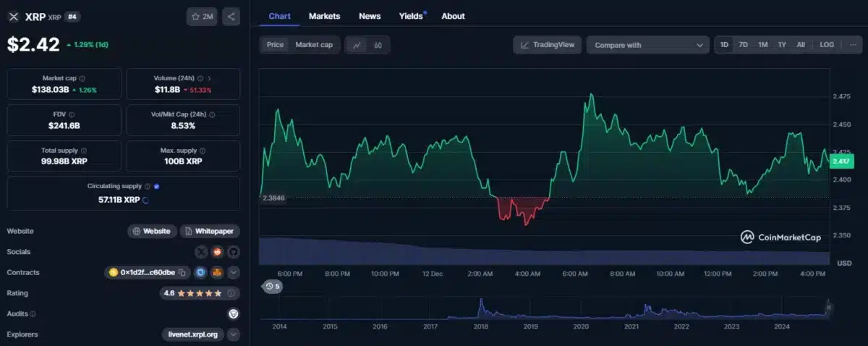The width and height of the screenshot is (868, 346).
Task: Click Circulating supply info icon
Action: 148,186
